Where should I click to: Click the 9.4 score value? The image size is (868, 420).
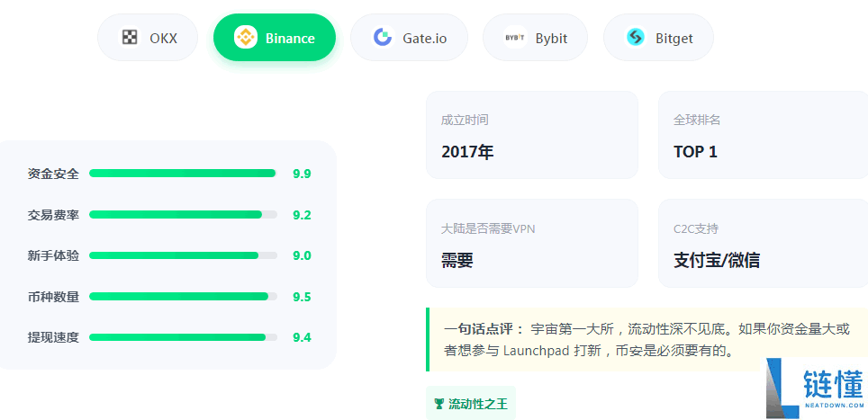302,337
